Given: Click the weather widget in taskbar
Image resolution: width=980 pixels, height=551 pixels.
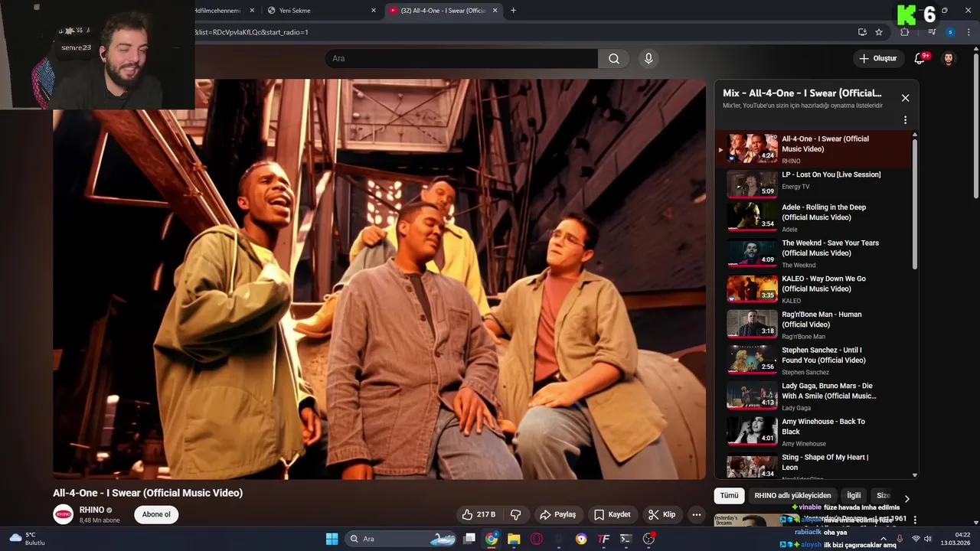Looking at the screenshot, I should [27, 539].
